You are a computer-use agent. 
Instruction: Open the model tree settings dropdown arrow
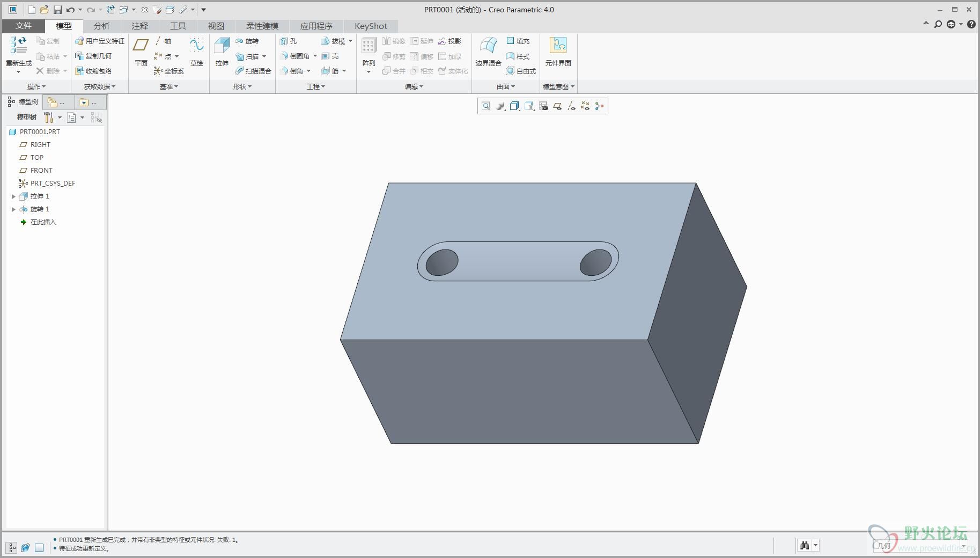[60, 118]
